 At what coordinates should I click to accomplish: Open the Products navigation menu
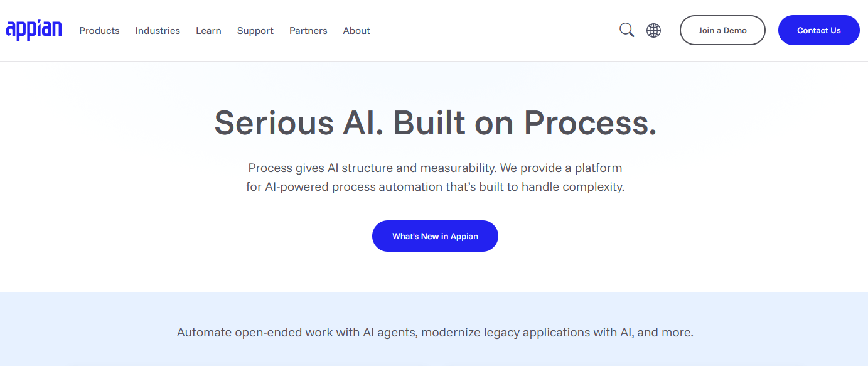[x=99, y=31]
